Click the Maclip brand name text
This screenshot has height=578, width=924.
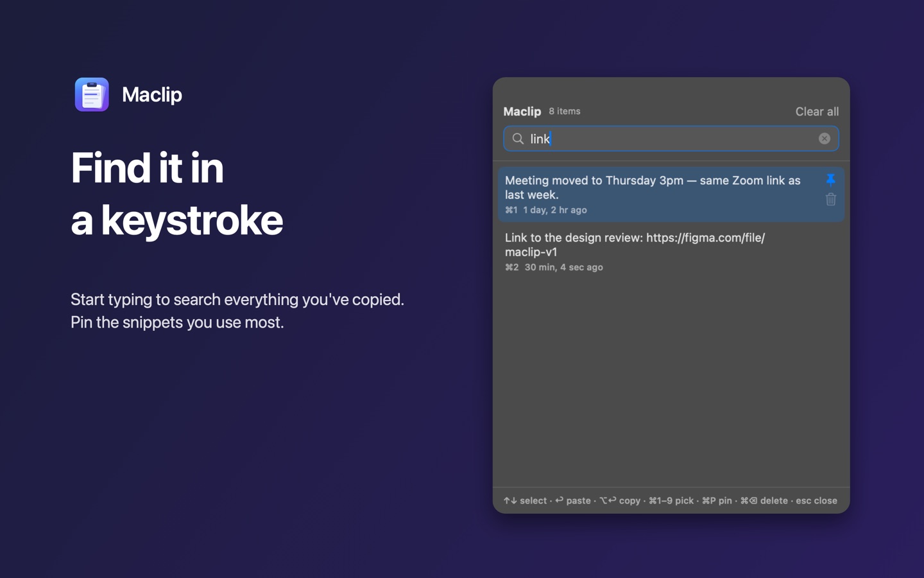[x=152, y=94]
